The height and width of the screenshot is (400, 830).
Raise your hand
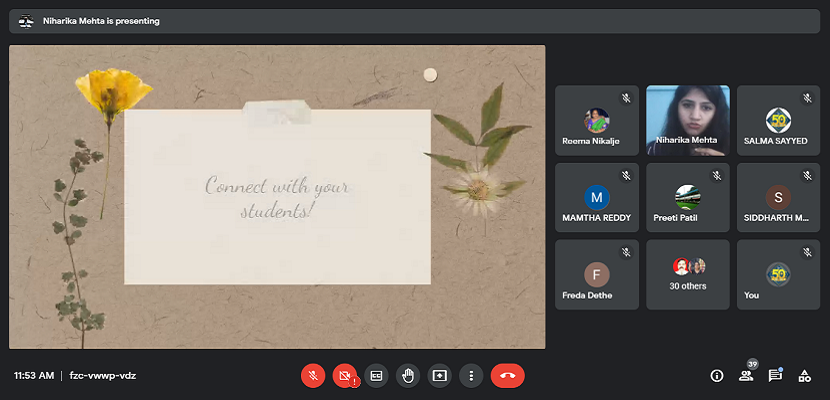tap(408, 375)
